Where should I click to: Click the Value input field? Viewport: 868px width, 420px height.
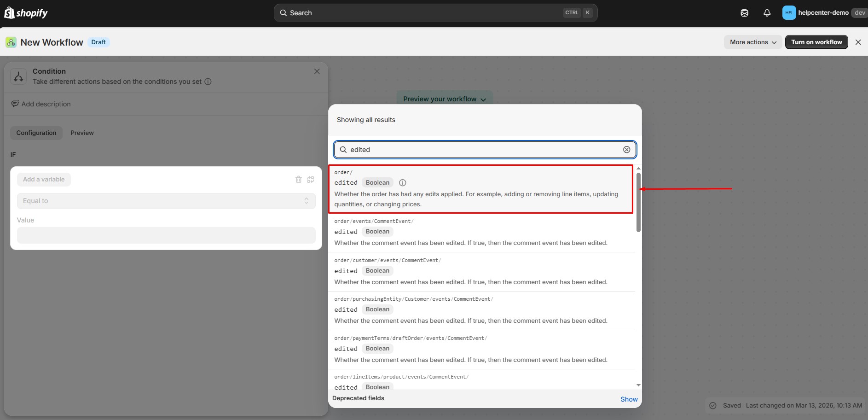click(x=166, y=235)
